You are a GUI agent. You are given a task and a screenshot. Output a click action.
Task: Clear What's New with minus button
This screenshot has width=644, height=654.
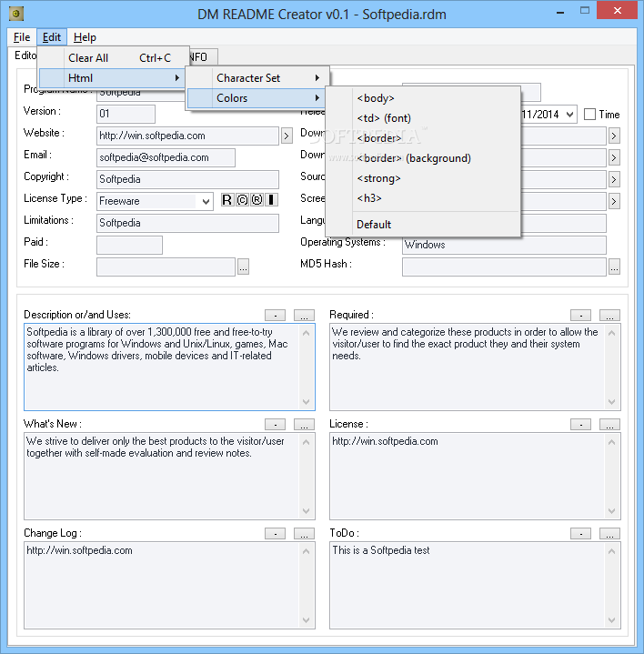(276, 425)
